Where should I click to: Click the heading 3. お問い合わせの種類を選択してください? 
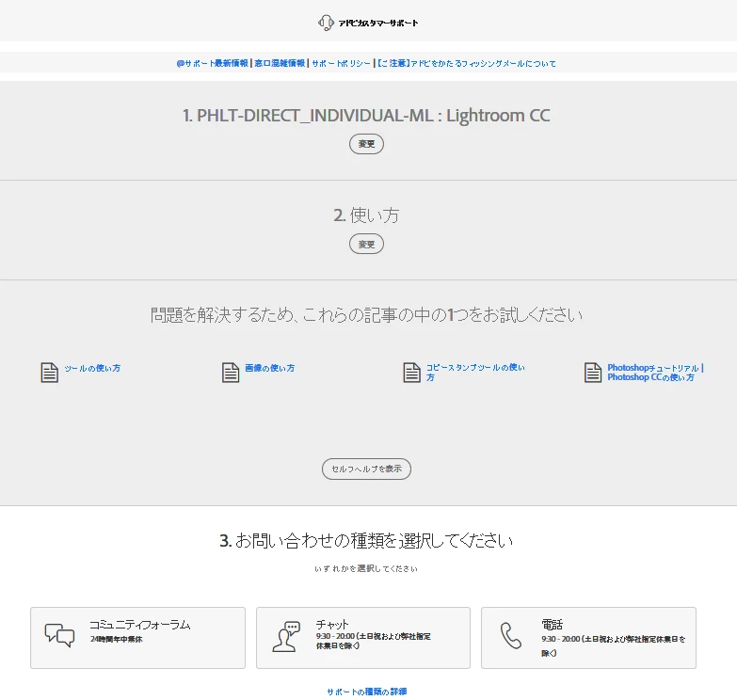(366, 540)
